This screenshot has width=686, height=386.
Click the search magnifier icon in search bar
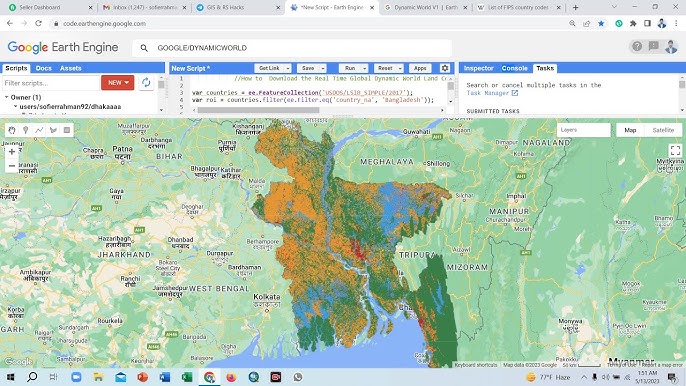144,48
